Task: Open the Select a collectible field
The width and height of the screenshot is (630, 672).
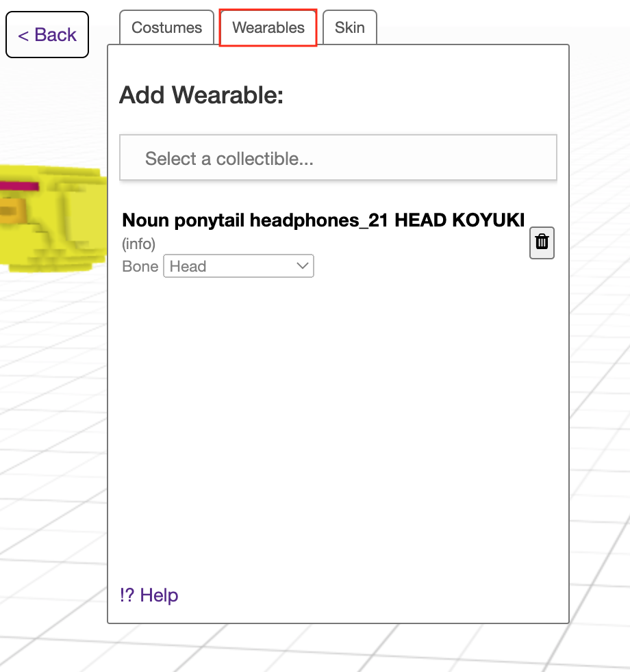Action: click(x=338, y=157)
